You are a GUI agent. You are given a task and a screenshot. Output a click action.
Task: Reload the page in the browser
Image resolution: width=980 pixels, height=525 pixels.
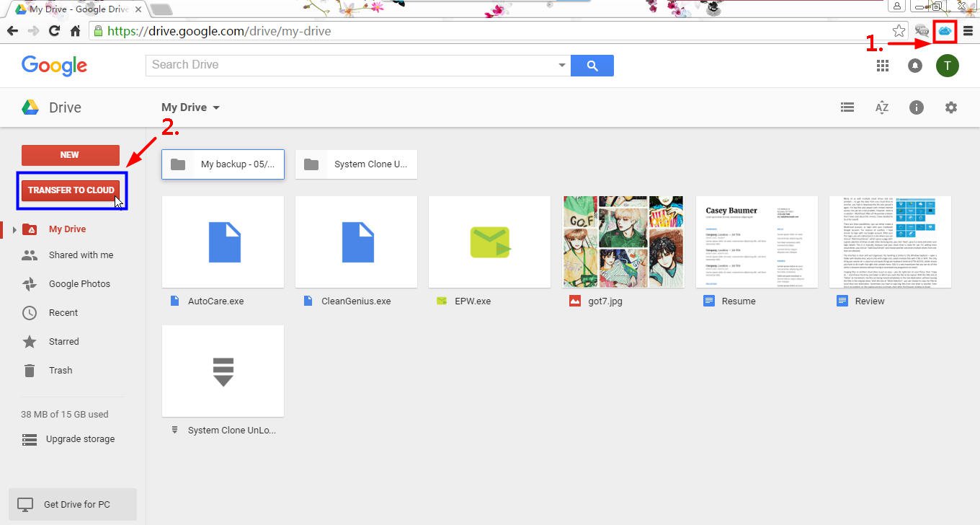(x=54, y=31)
